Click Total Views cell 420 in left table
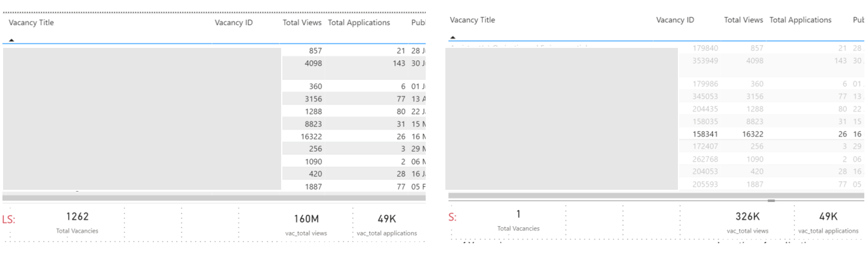This screenshot has height=277, width=868. click(315, 174)
